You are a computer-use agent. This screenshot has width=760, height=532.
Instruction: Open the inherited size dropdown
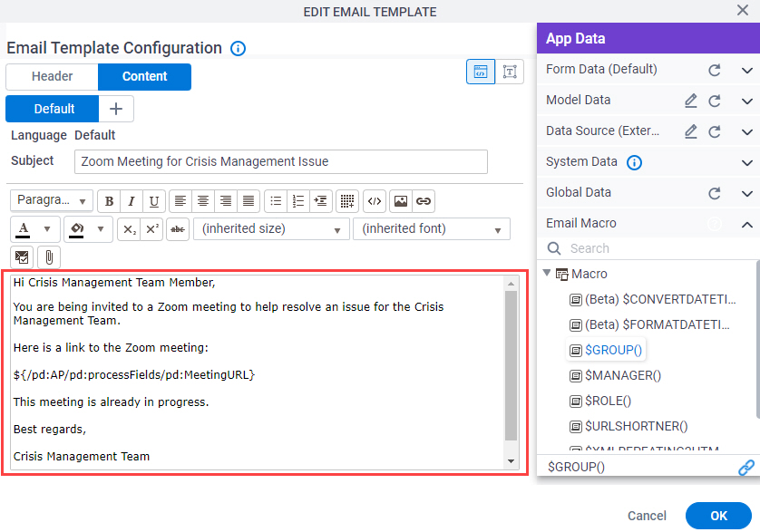[x=271, y=229]
